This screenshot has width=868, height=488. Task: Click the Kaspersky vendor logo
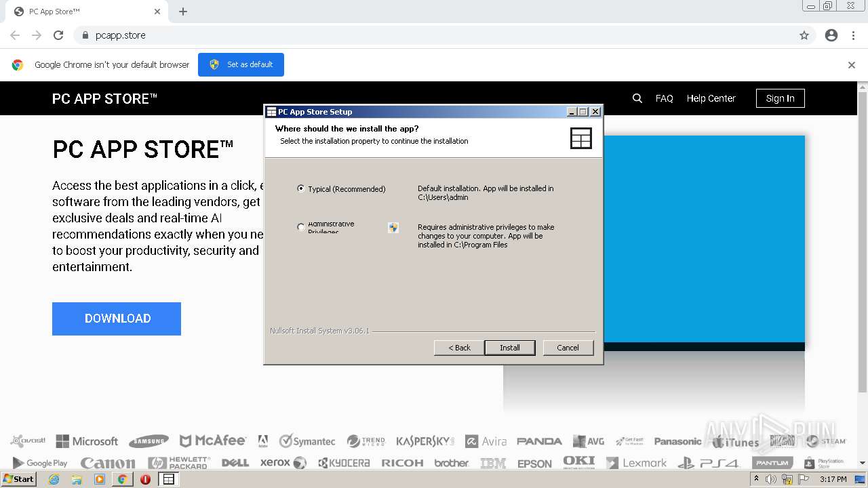(x=425, y=441)
